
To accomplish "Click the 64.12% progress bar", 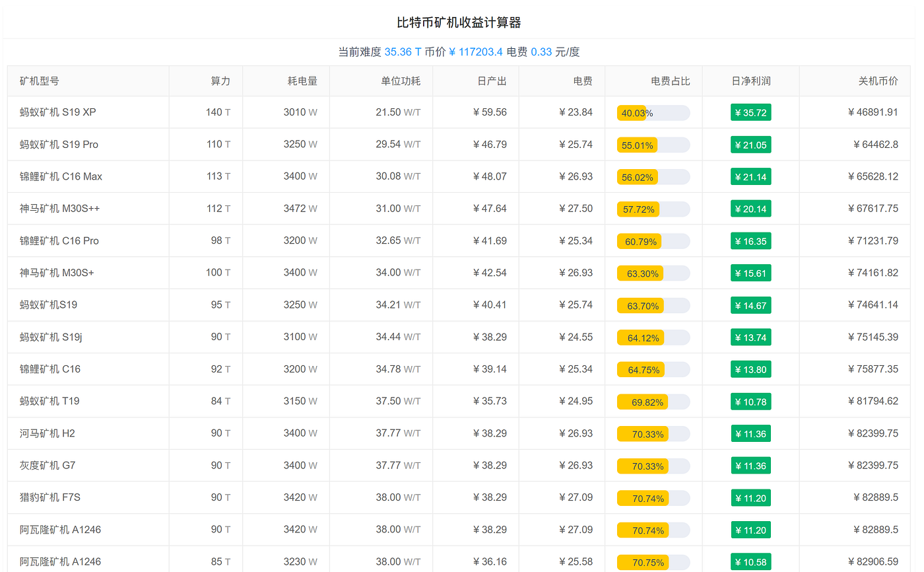I will (653, 338).
